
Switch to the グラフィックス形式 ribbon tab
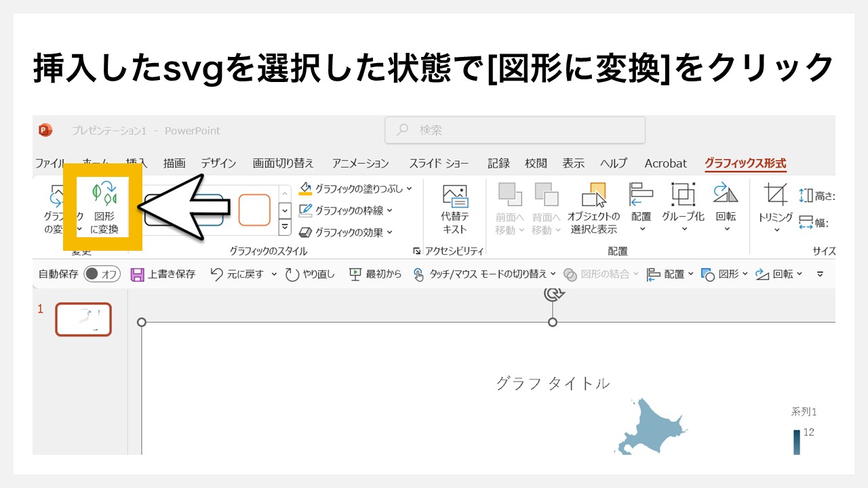coord(745,163)
